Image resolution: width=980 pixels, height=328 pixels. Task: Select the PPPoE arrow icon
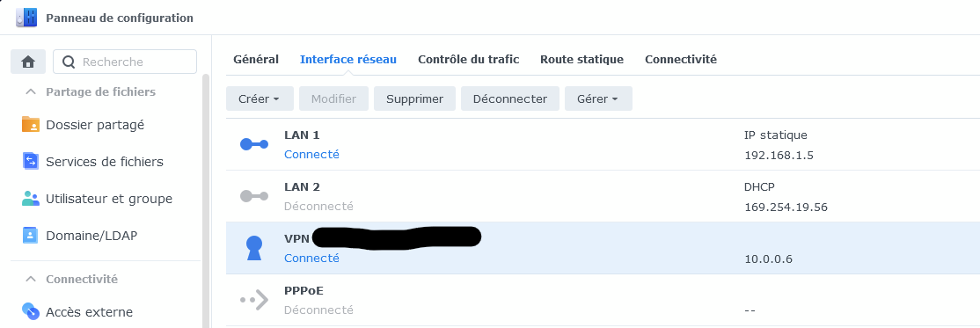[x=254, y=300]
